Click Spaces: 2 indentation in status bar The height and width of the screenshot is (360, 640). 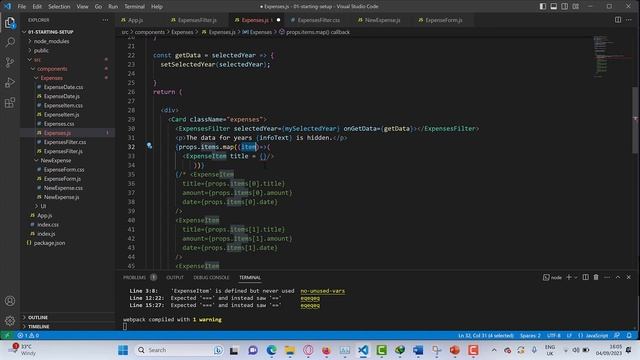[x=530, y=336]
